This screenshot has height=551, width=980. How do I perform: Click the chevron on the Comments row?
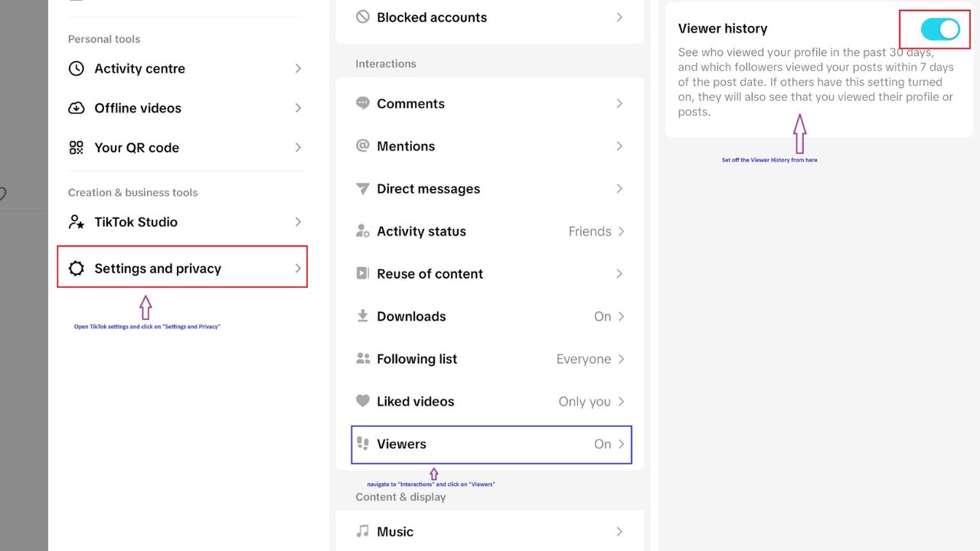click(619, 103)
